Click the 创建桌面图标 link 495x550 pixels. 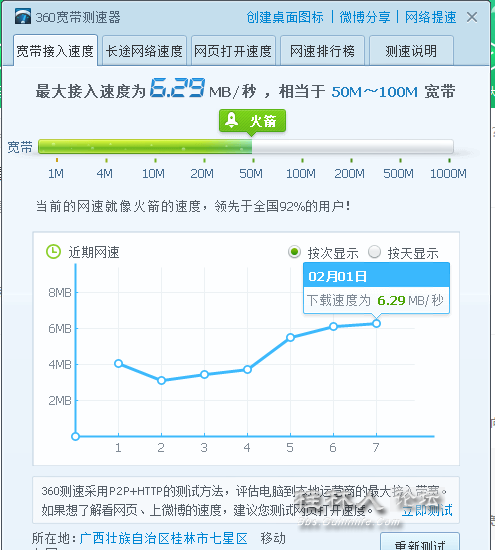click(x=285, y=17)
